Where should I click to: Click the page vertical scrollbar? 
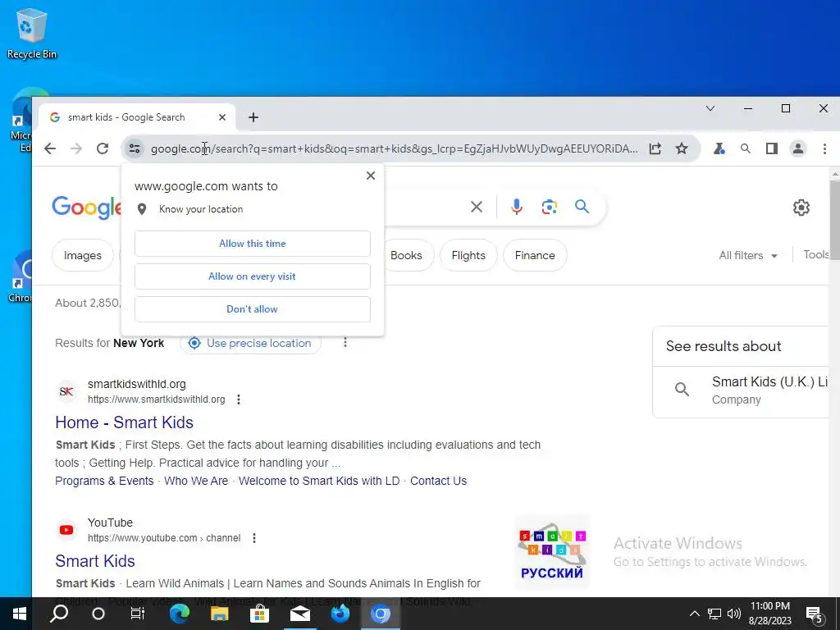tap(834, 220)
